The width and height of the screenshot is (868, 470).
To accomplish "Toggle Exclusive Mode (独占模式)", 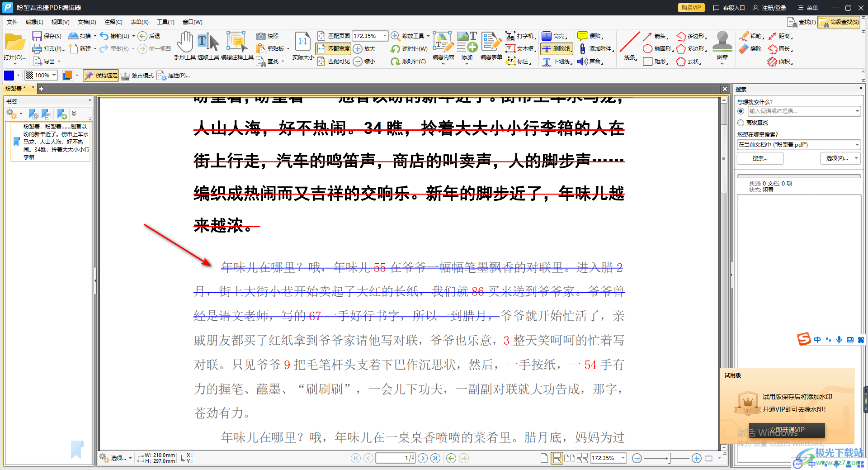I will (137, 76).
